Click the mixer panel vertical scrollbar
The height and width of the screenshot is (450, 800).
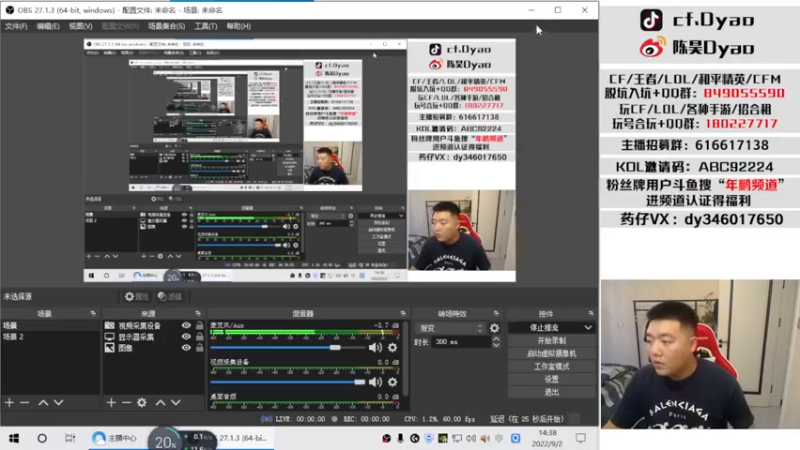point(406,357)
